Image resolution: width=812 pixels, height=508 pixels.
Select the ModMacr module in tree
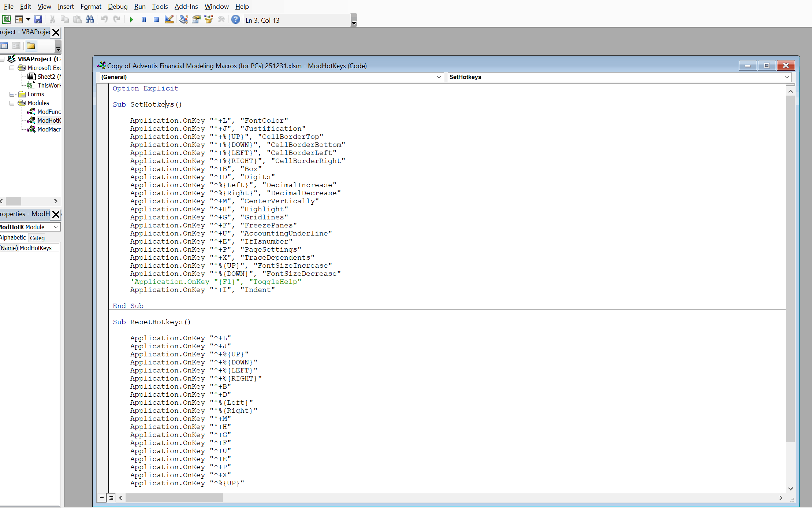pos(49,129)
